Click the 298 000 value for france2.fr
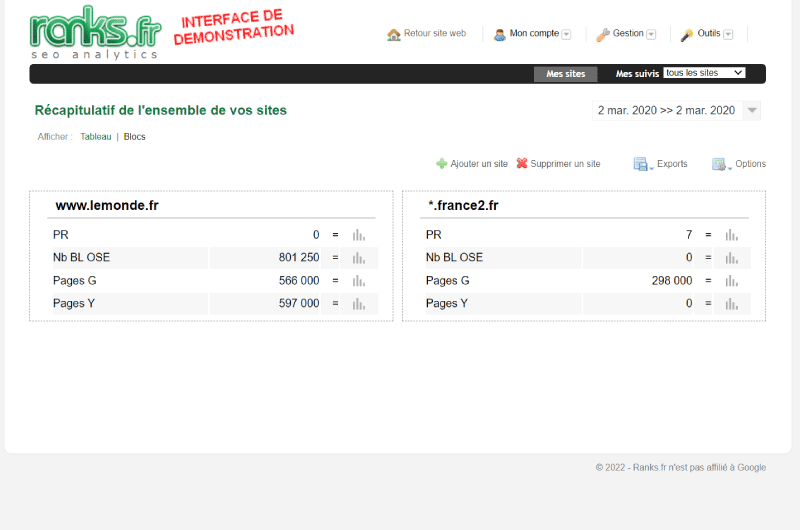 point(672,281)
